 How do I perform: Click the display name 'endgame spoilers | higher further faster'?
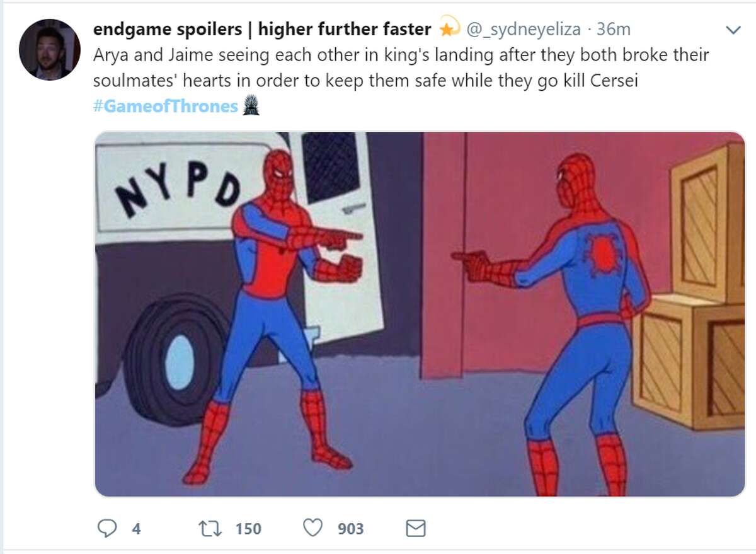[x=262, y=29]
